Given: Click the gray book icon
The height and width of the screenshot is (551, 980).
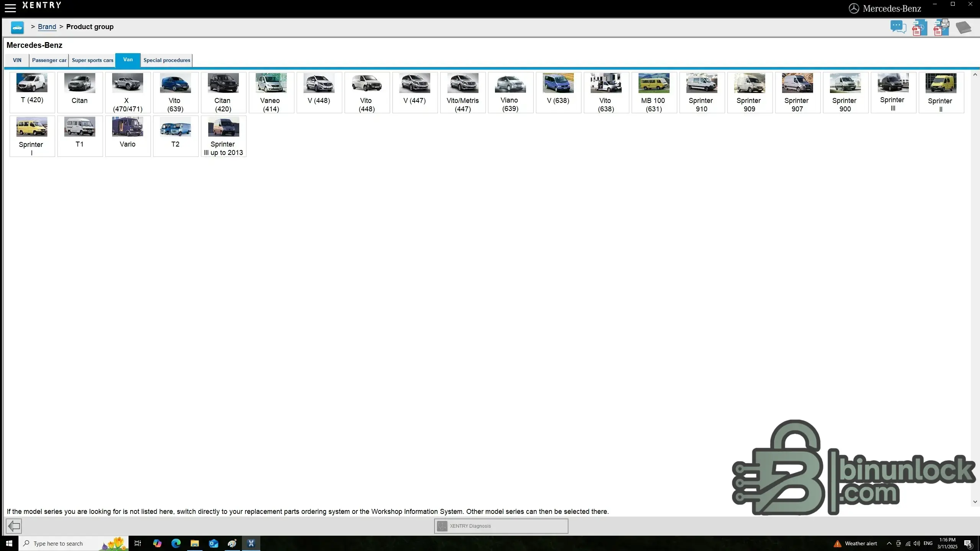Looking at the screenshot, I should (963, 28).
